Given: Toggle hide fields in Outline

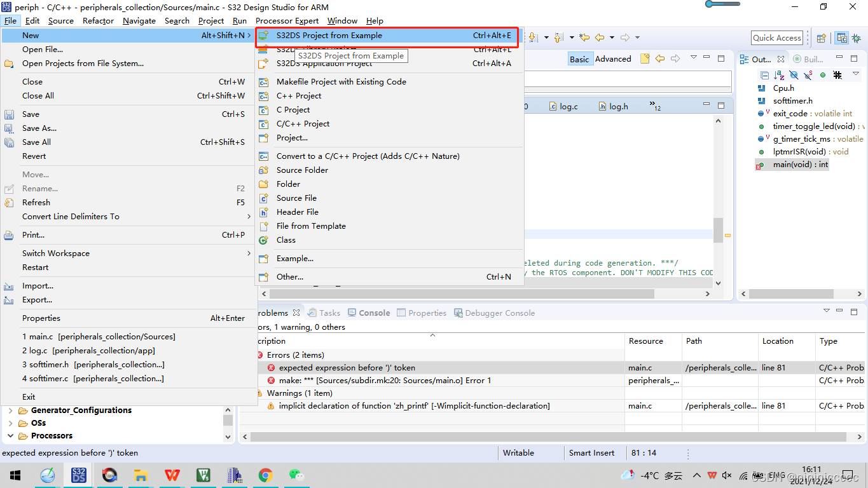Looking at the screenshot, I should pyautogui.click(x=794, y=75).
